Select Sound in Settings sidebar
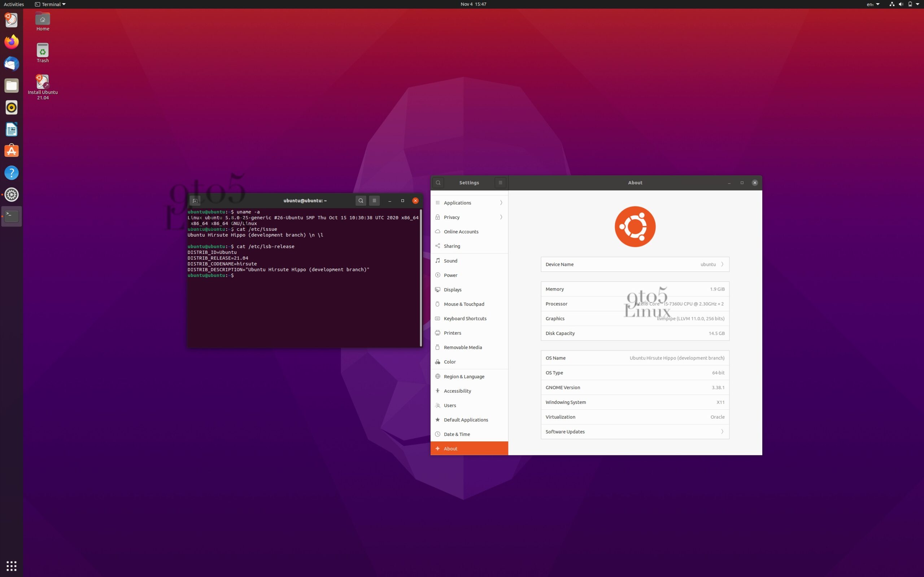The height and width of the screenshot is (577, 924). click(450, 261)
